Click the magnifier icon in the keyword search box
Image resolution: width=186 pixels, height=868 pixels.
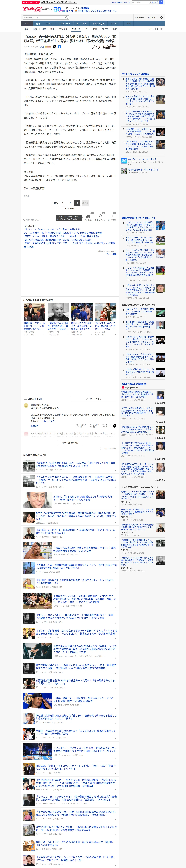67,18
